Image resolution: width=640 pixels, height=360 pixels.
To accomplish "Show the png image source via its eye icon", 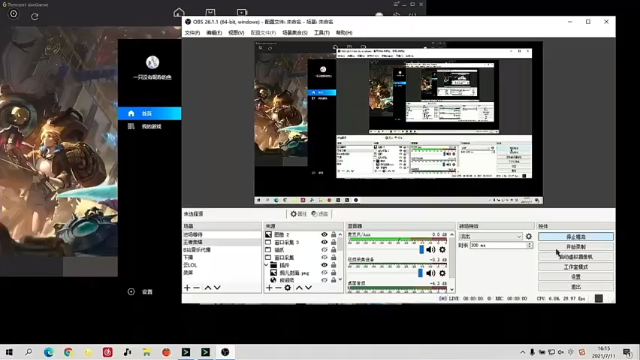I will pos(324,273).
